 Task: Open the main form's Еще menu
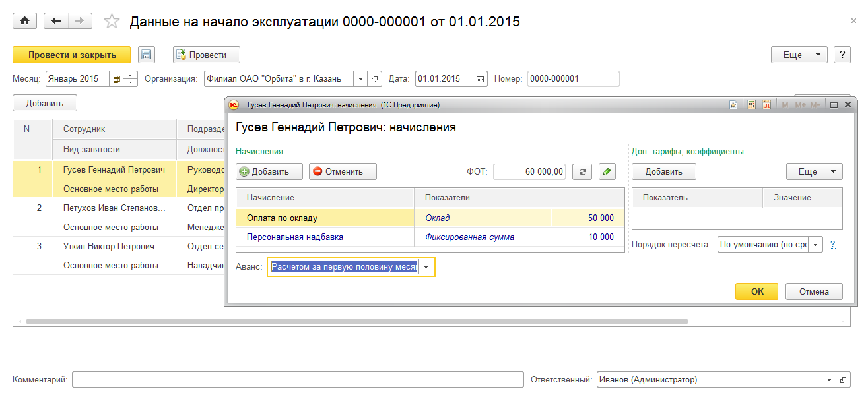point(799,55)
